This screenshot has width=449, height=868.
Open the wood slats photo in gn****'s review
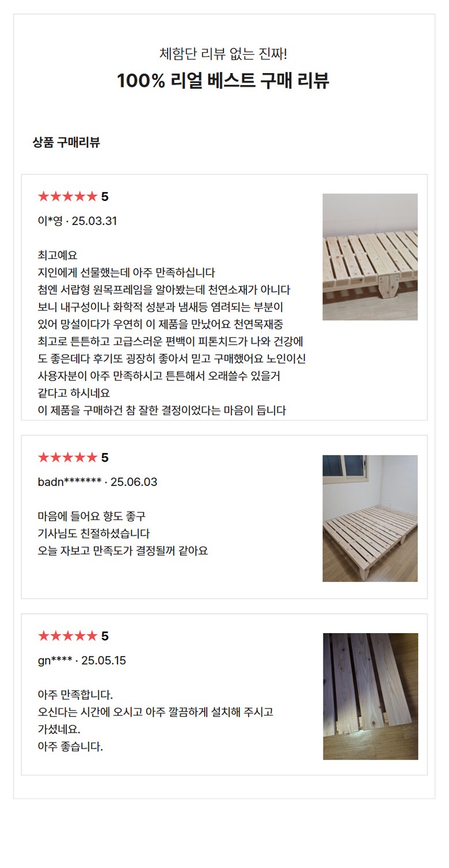pyautogui.click(x=370, y=696)
